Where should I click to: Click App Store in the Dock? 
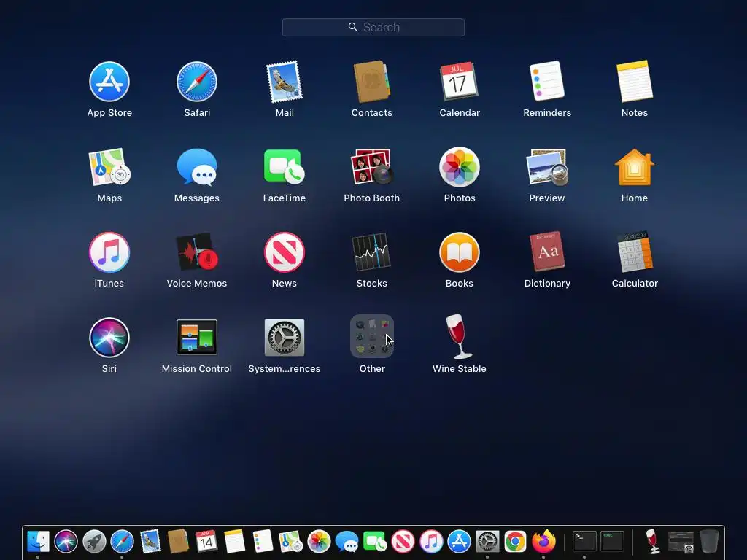pyautogui.click(x=460, y=542)
